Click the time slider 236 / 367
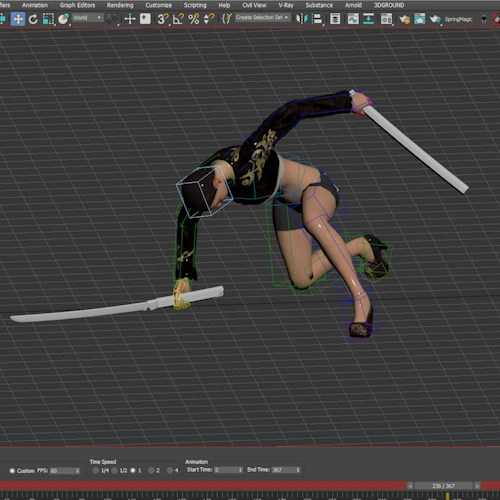Screen dimensions: 500x500 click(x=443, y=486)
